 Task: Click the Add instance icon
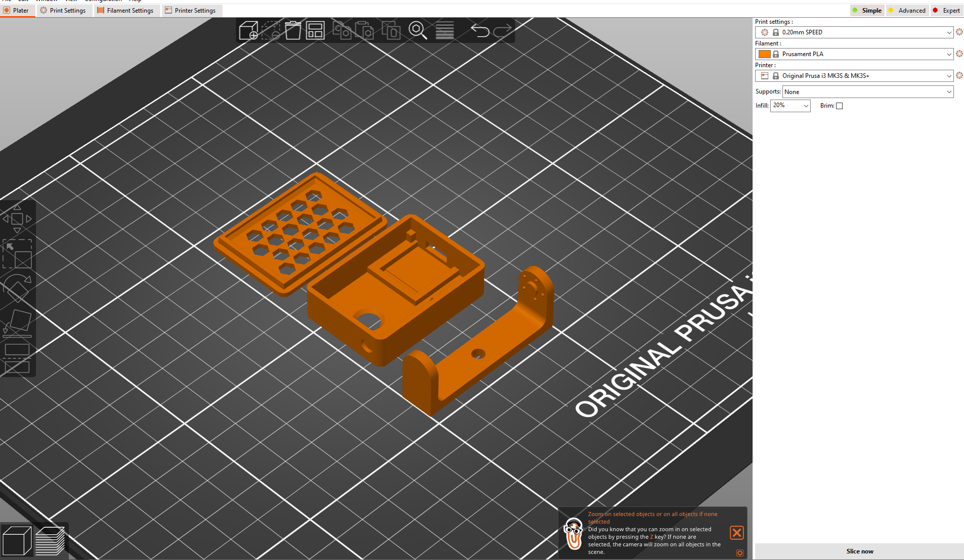[390, 30]
